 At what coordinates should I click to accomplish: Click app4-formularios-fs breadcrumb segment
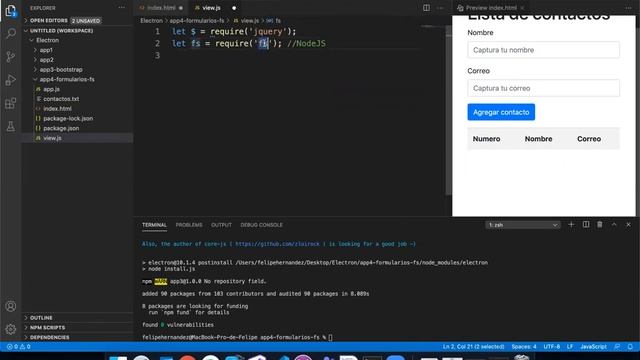[197, 20]
